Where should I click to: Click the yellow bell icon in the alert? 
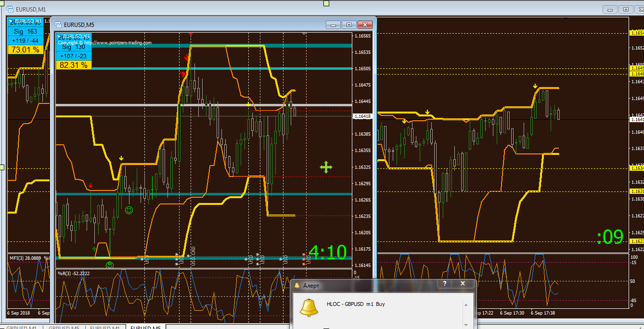(309, 307)
